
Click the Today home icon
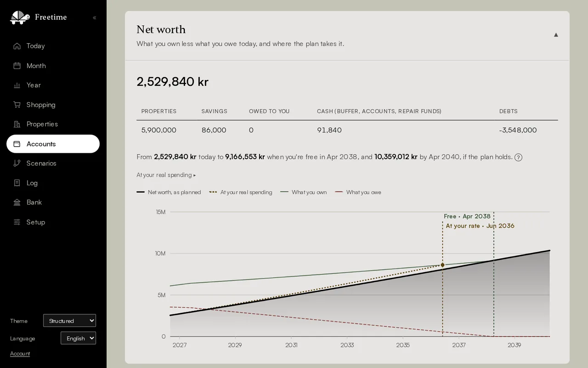(x=17, y=46)
